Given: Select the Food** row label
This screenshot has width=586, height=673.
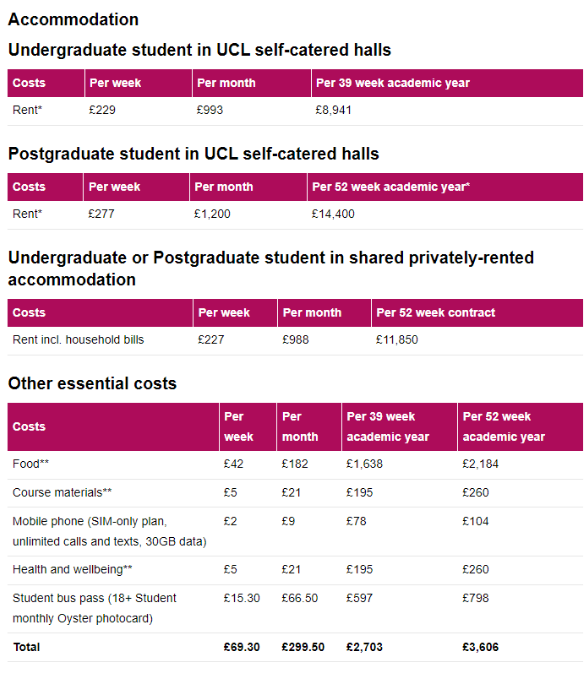Looking at the screenshot, I should (x=30, y=464).
